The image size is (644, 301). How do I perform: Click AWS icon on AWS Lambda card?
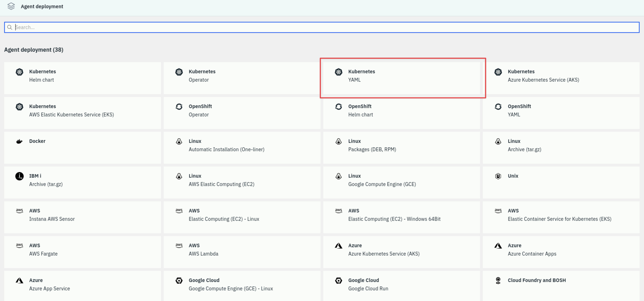pos(179,245)
